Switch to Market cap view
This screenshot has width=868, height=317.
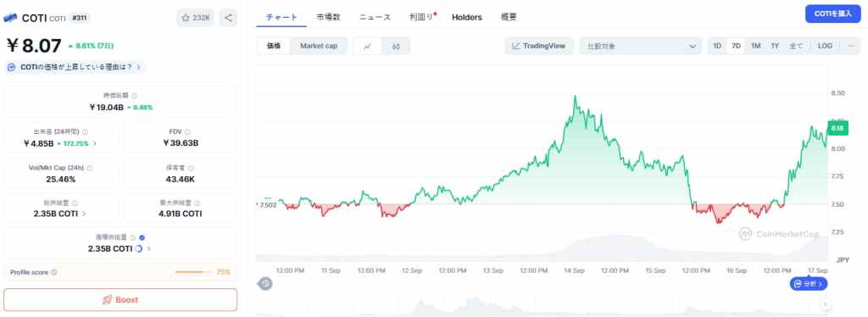pyautogui.click(x=319, y=46)
